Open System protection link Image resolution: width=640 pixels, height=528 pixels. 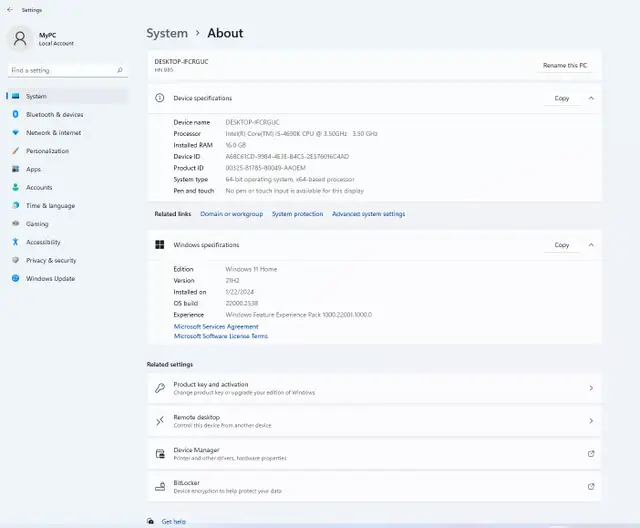297,214
